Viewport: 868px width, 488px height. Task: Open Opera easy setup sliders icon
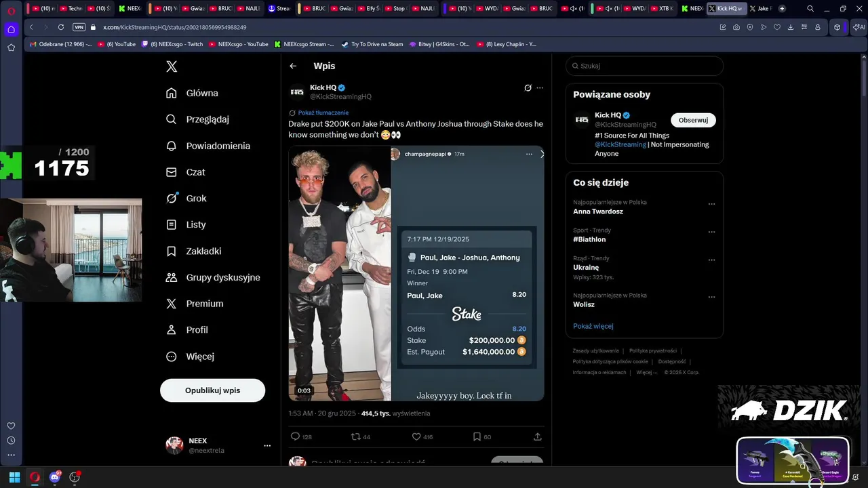[804, 27]
